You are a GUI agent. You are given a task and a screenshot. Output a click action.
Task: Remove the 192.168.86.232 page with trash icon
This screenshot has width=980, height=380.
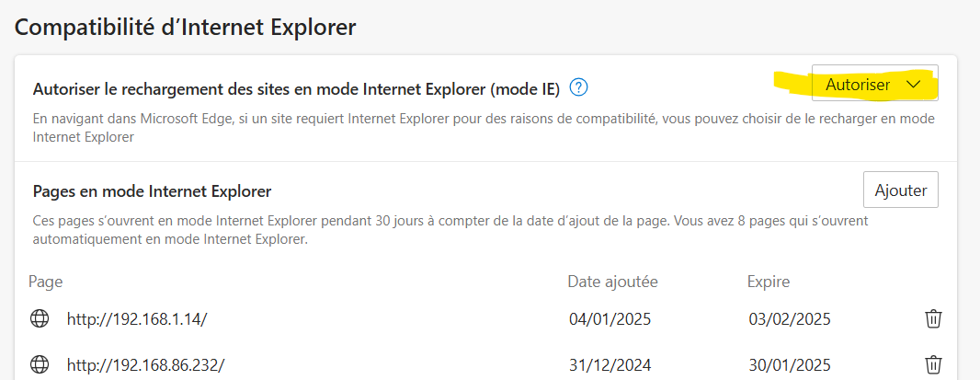[x=933, y=363]
